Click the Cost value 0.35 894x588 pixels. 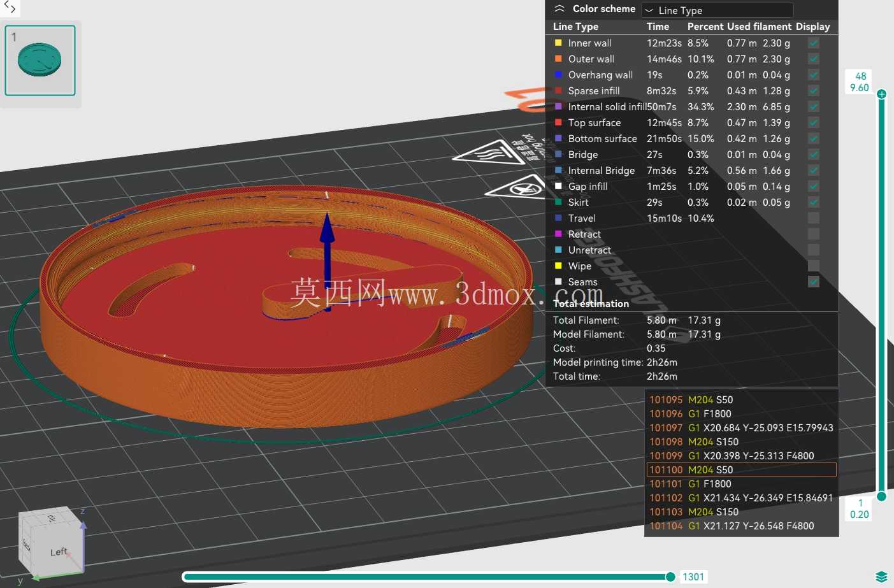point(656,348)
